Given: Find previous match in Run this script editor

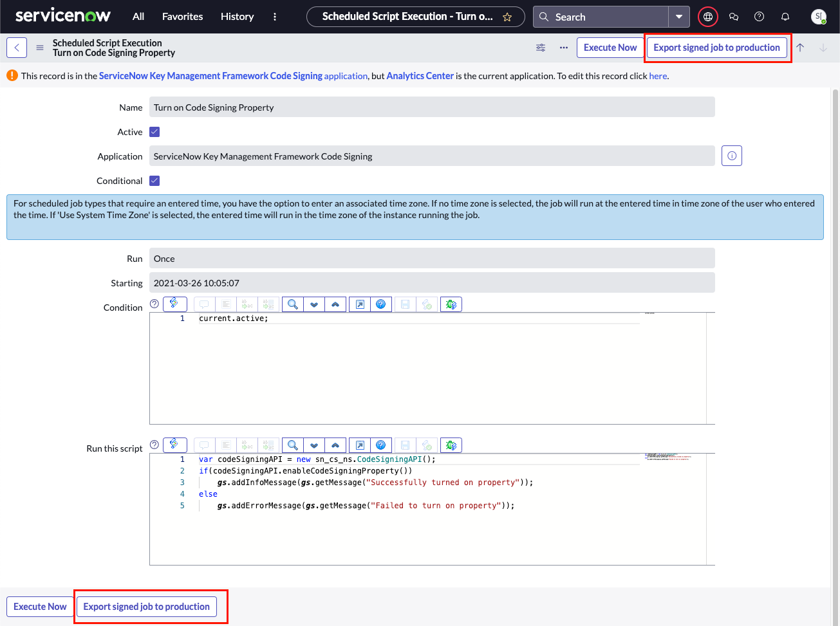Looking at the screenshot, I should pos(335,445).
